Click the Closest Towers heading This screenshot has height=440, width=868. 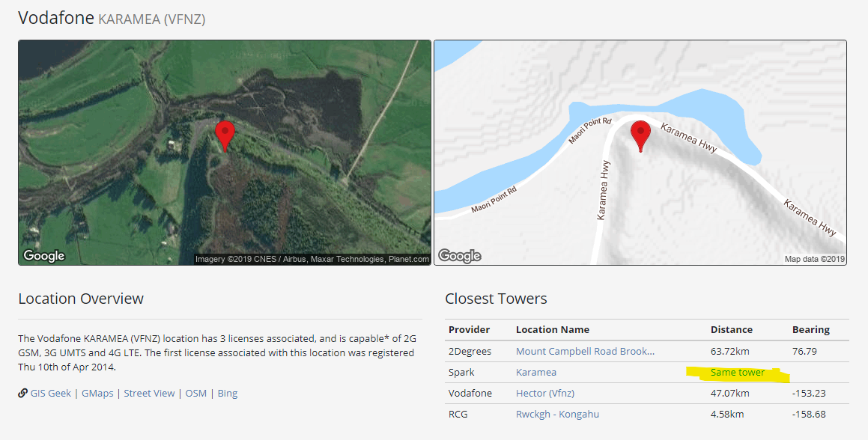pyautogui.click(x=496, y=299)
